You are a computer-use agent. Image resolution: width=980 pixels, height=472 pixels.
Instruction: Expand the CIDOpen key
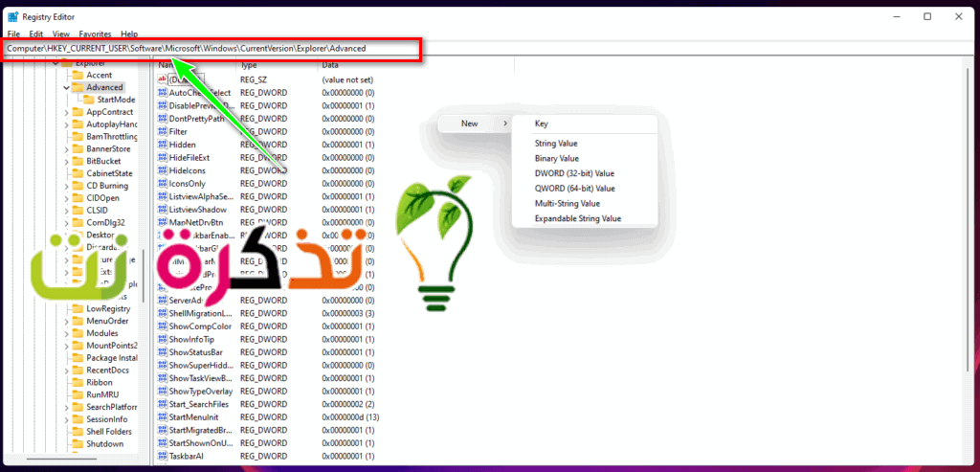click(x=66, y=198)
